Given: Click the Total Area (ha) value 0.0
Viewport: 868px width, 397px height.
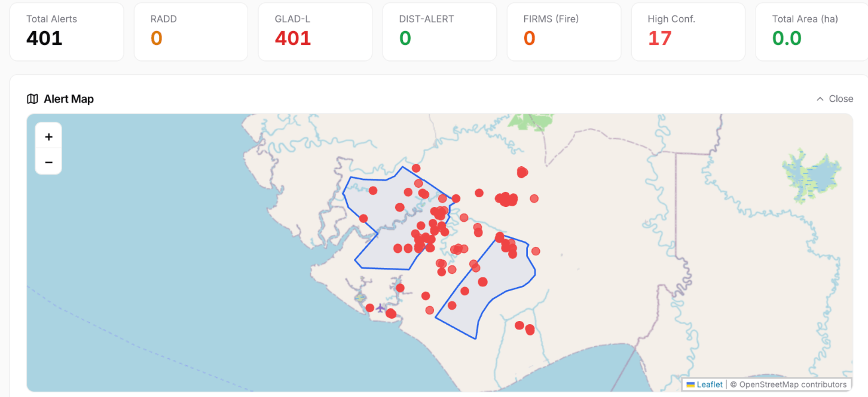Looking at the screenshot, I should pos(786,38).
